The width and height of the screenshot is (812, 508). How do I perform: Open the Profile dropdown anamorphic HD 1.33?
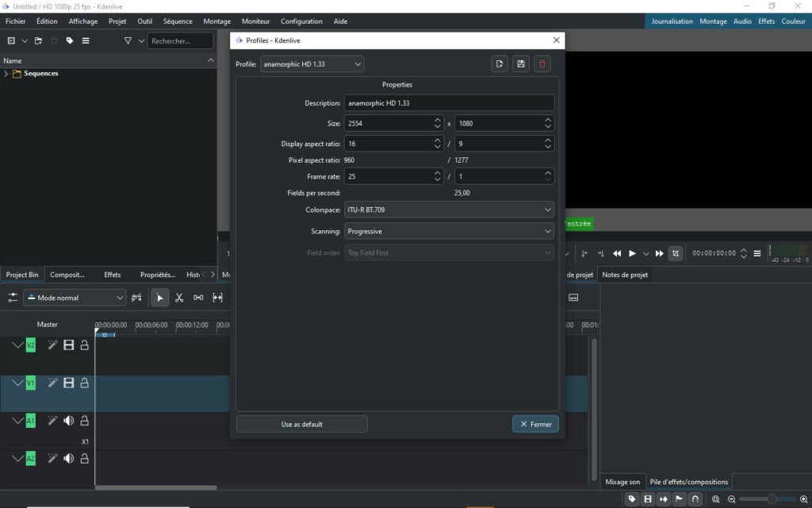click(312, 63)
